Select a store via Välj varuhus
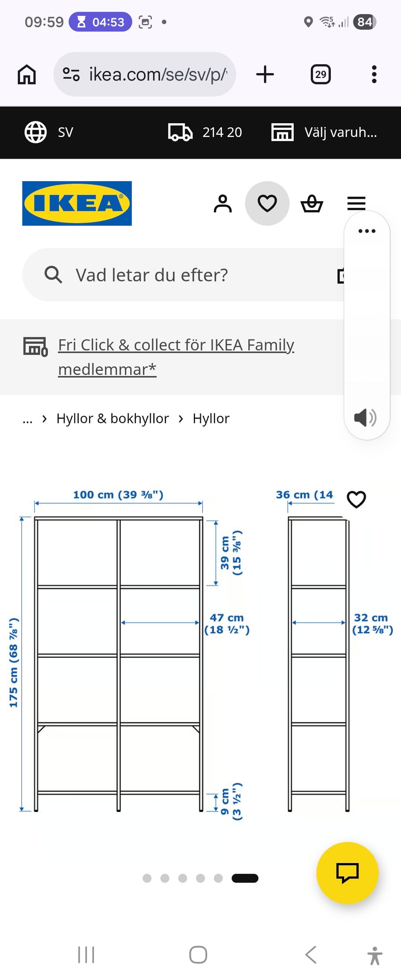 tap(325, 132)
